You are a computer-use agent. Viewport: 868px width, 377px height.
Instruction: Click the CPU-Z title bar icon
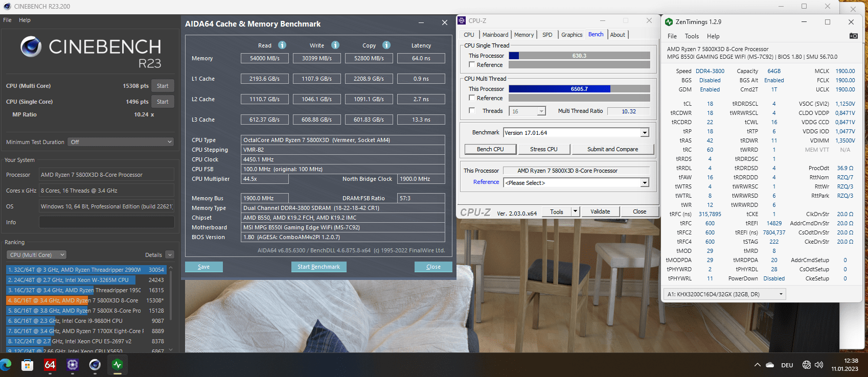click(x=462, y=20)
